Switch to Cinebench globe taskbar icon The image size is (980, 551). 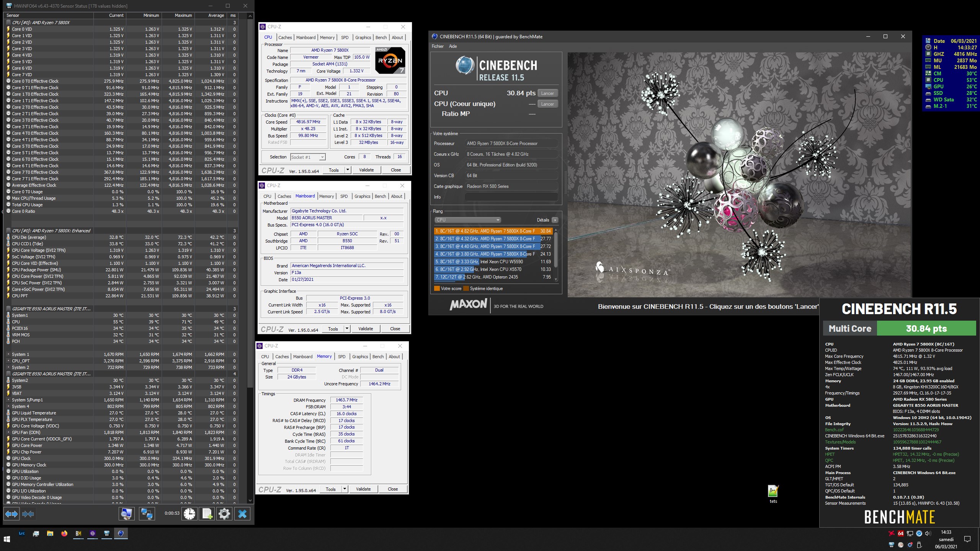tap(121, 533)
